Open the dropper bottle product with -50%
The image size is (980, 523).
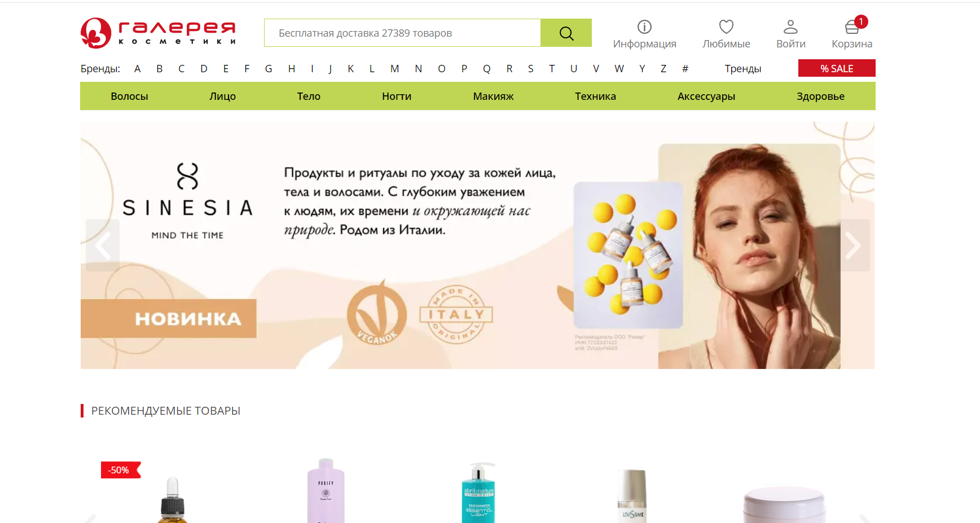(173, 499)
